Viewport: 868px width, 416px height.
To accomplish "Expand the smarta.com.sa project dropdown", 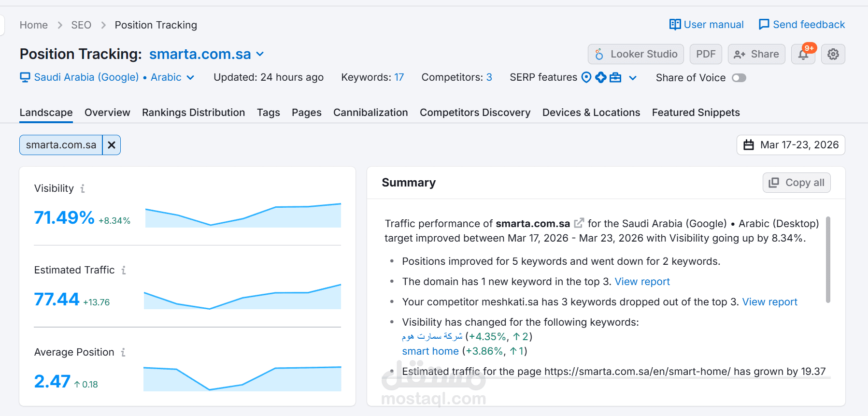I will point(260,54).
